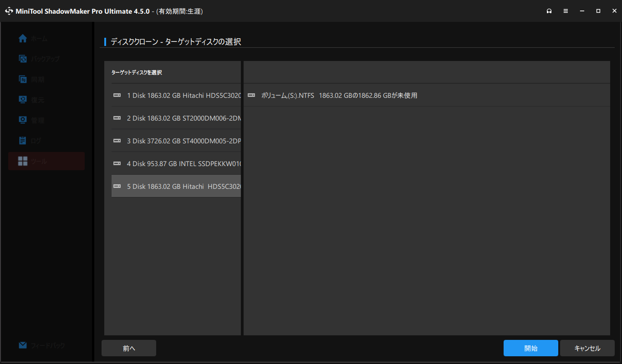Click the 前へ (Back) button
The height and width of the screenshot is (364, 622).
pyautogui.click(x=129, y=348)
